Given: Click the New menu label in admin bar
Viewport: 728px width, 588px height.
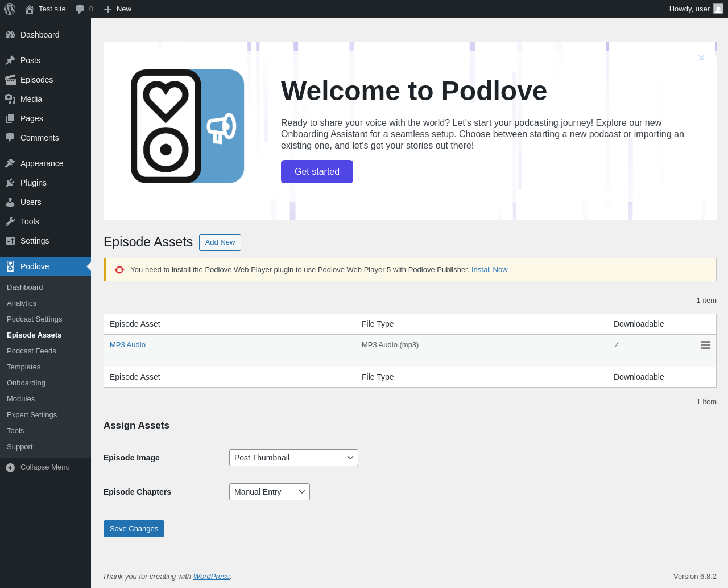Looking at the screenshot, I should 124,9.
